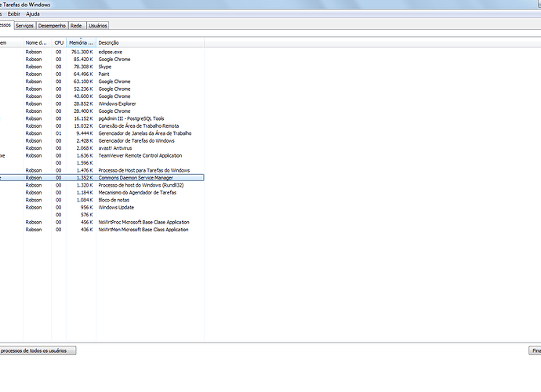Viewport: 541px width, 392px height.
Task: Switch to the Rede tab
Action: [x=76, y=26]
